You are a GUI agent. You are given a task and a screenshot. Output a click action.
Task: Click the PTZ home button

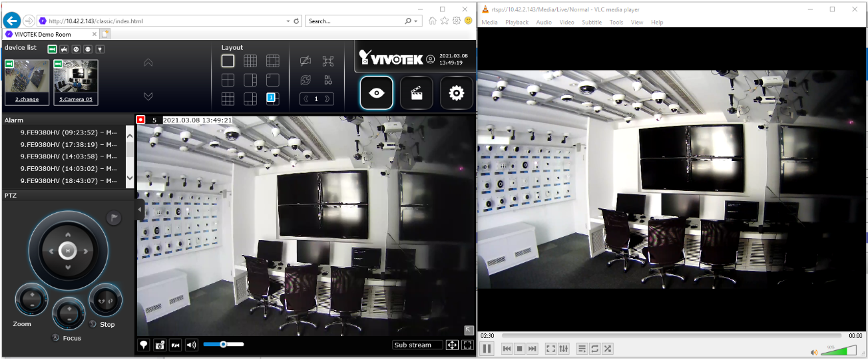[67, 250]
